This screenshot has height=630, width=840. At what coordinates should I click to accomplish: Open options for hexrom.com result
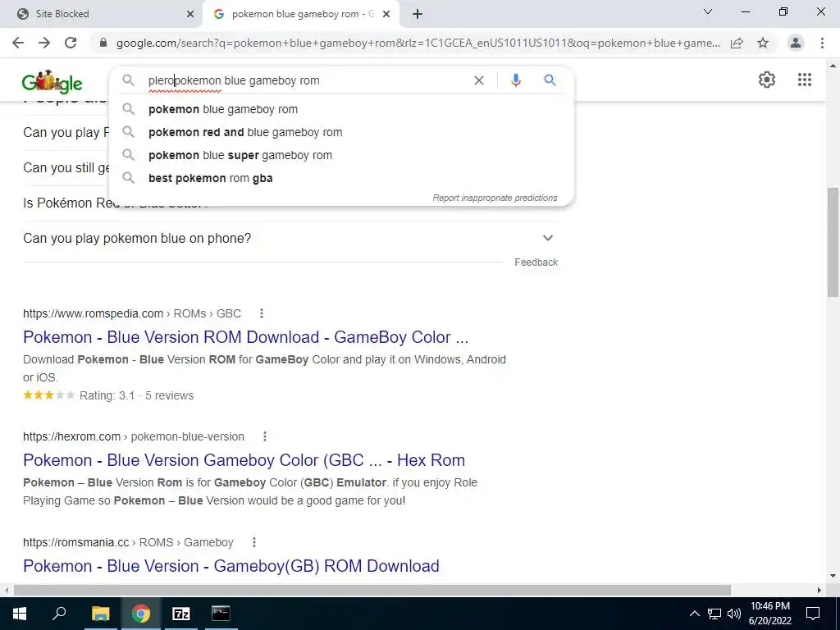265,436
